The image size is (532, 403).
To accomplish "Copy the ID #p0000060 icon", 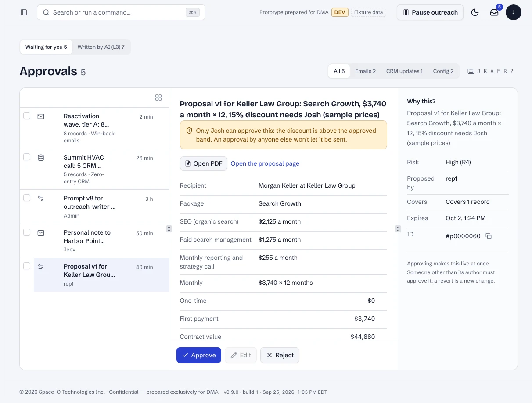I will tap(489, 236).
